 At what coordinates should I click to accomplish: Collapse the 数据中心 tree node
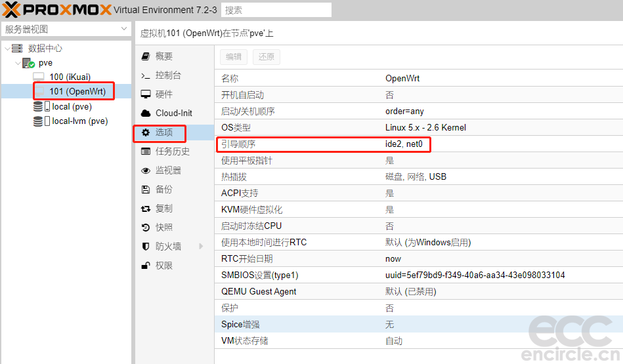(7, 49)
